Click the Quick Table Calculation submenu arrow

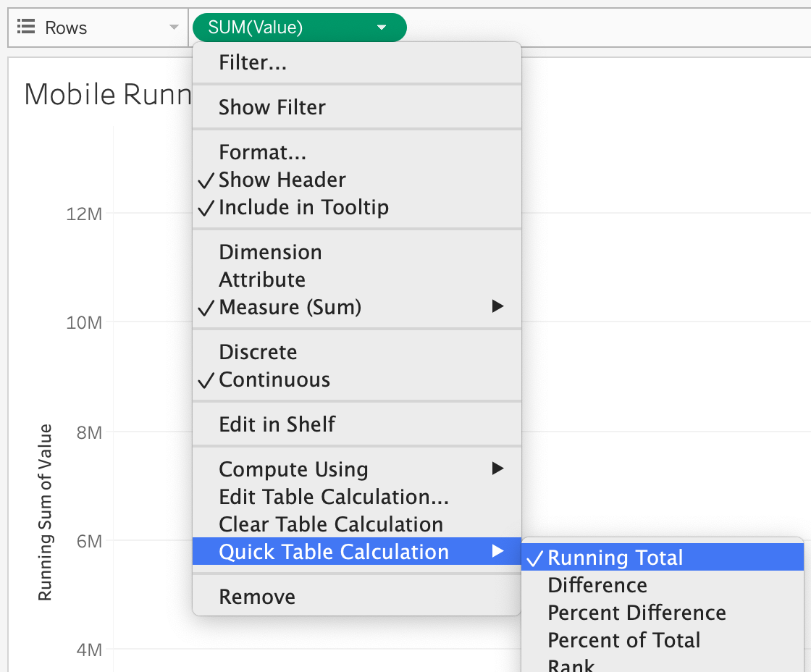click(497, 552)
